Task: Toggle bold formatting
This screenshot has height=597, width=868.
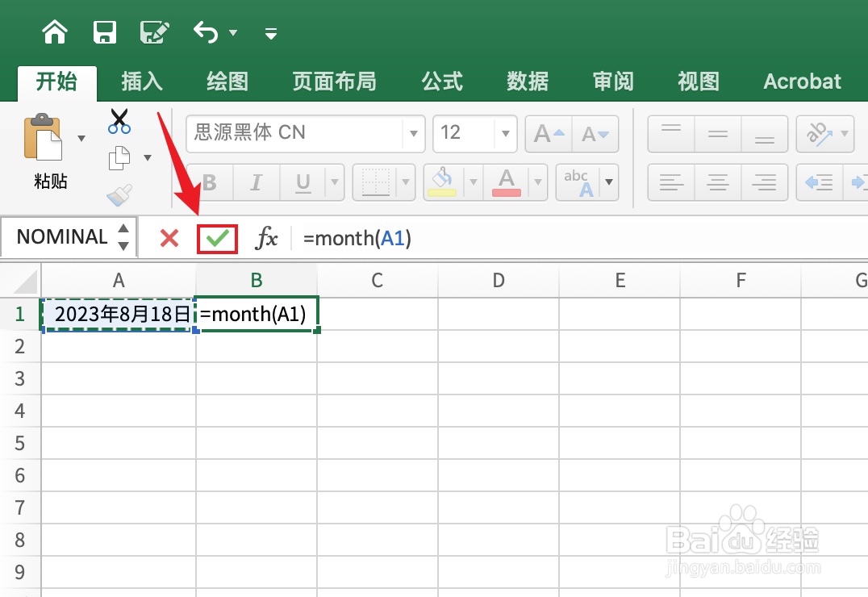Action: [x=210, y=182]
